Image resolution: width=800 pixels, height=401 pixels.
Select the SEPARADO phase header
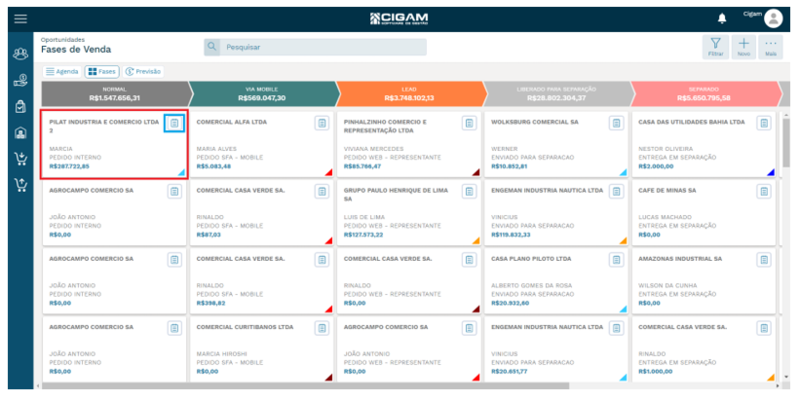click(704, 94)
